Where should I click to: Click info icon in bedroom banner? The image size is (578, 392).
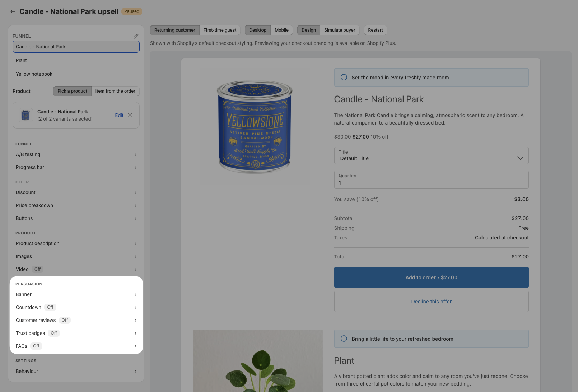tap(344, 339)
